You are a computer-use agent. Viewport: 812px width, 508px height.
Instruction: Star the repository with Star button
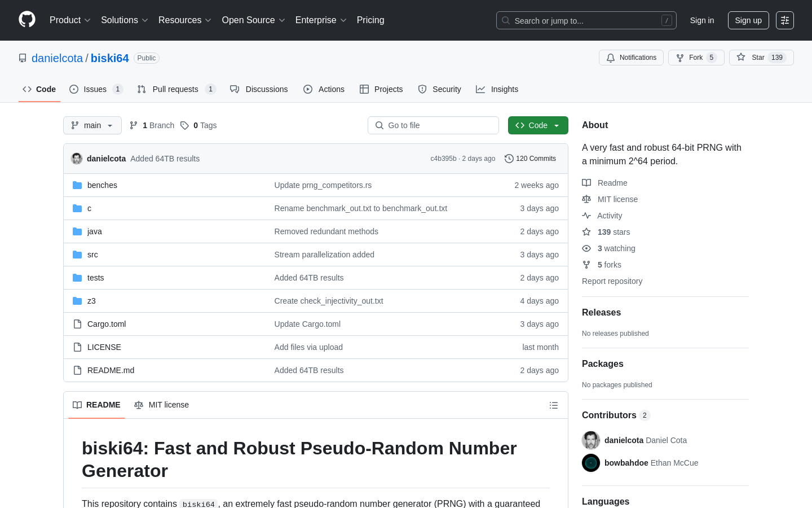761,58
